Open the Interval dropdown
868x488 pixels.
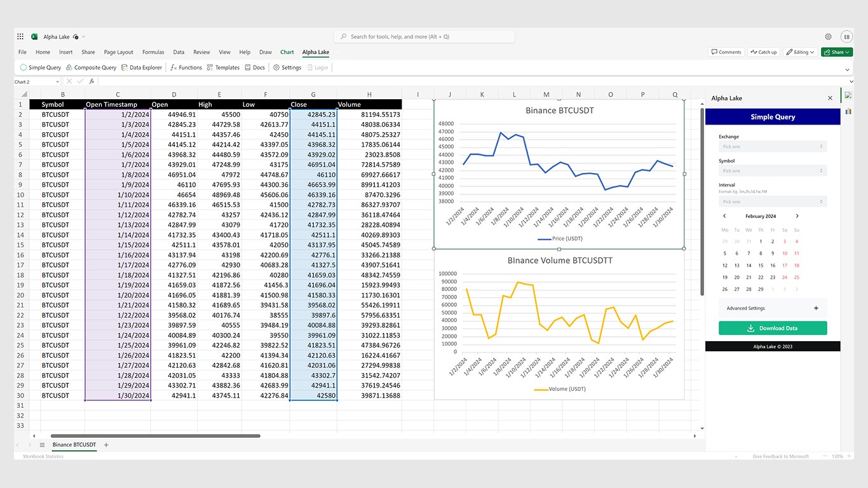(773, 202)
